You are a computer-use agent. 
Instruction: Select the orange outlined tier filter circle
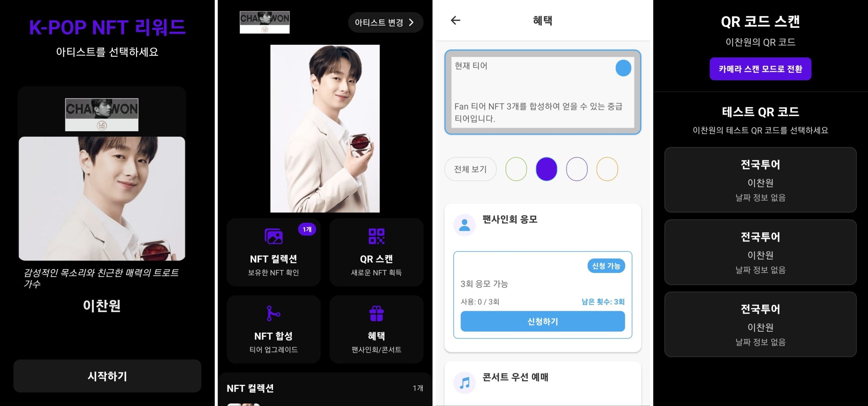pos(607,169)
